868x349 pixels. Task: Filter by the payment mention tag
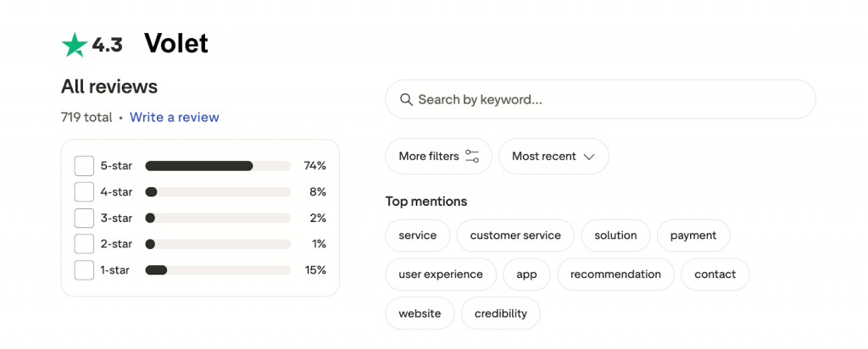pos(693,235)
